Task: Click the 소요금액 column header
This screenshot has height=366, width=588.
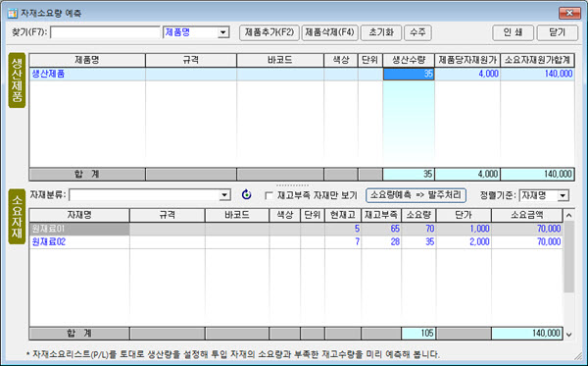Action: (x=527, y=215)
